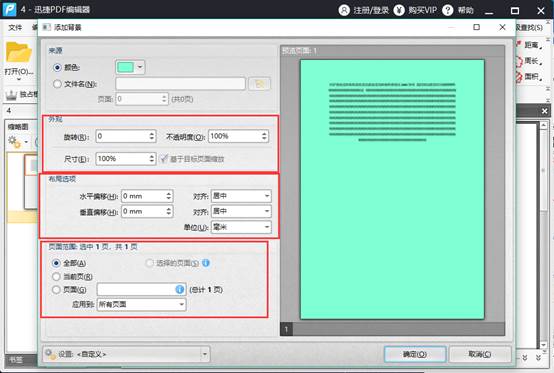Open the 单位(U) 毫米 dropdown
The height and width of the screenshot is (373, 554).
tap(241, 227)
